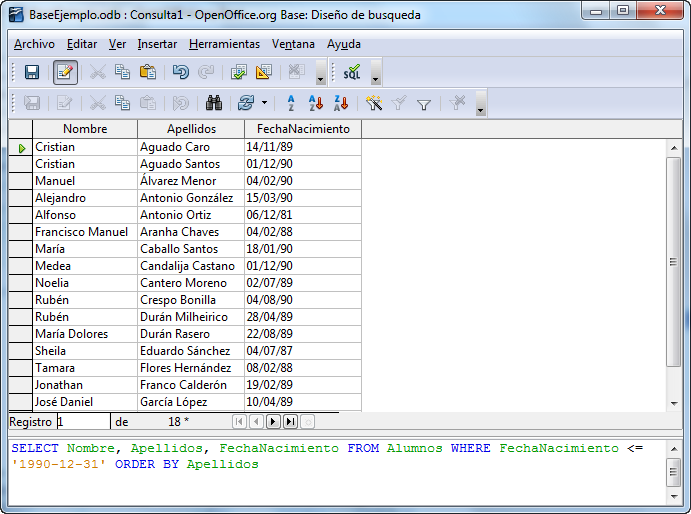691x514 pixels.
Task: Open Find Record with the binoculars icon
Action: pos(214,103)
